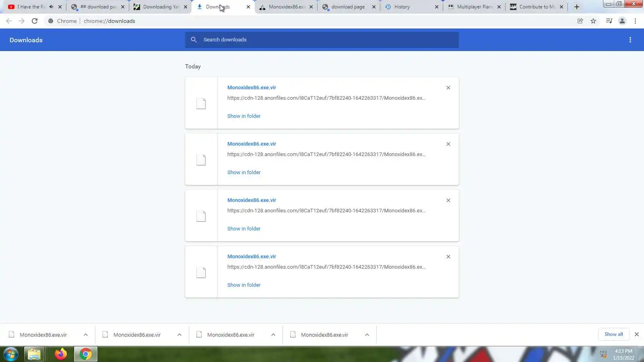
Task: Click the magnifier icon in Search downloads
Action: pyautogui.click(x=194, y=40)
